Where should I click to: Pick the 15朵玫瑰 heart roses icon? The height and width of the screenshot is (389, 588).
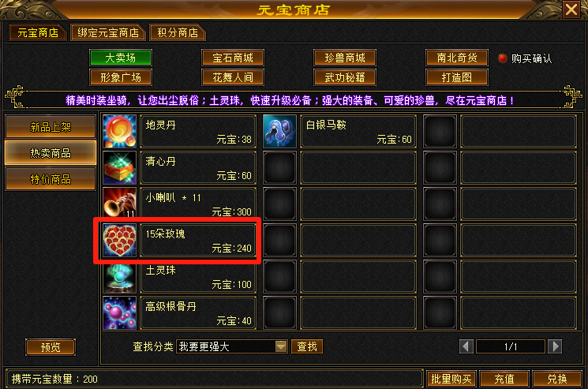(x=120, y=240)
